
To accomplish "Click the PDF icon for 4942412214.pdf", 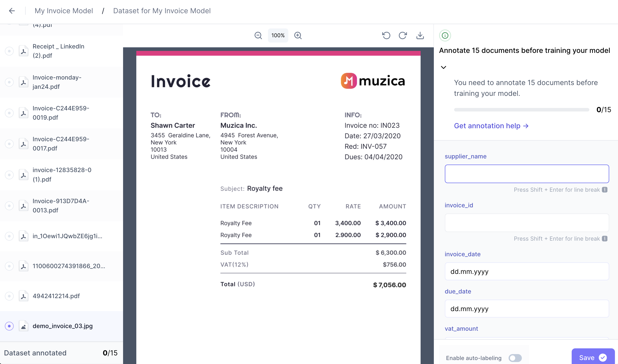I will 24,296.
